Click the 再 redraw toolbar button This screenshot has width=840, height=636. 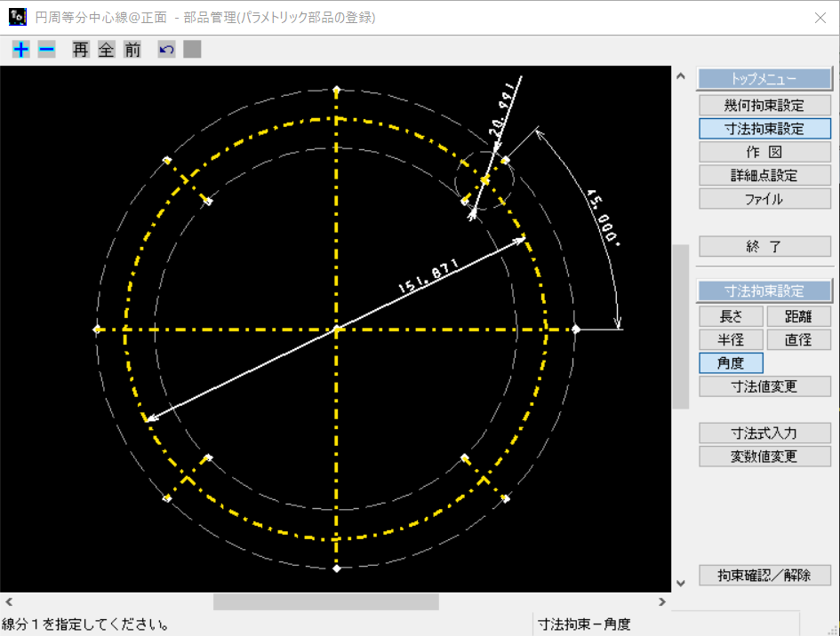[80, 50]
